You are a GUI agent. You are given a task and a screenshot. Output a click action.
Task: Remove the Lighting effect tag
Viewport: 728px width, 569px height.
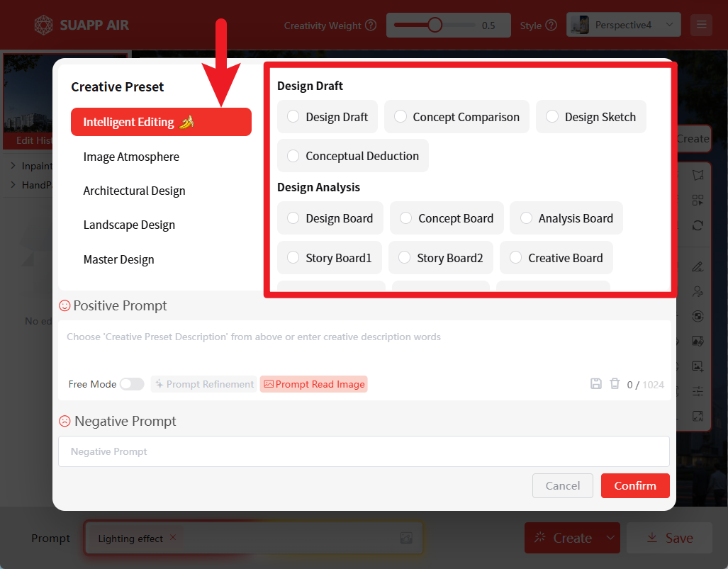point(172,538)
